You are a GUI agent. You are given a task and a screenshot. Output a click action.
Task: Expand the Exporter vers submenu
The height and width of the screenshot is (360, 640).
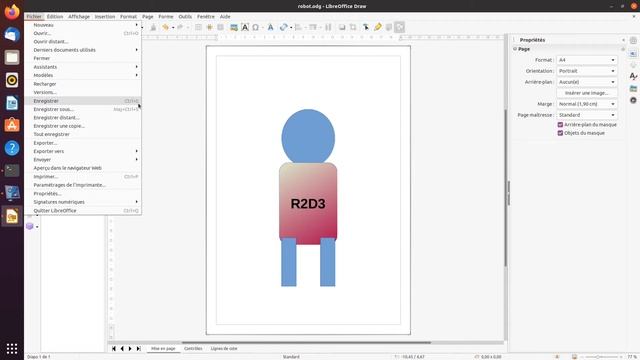(83, 151)
